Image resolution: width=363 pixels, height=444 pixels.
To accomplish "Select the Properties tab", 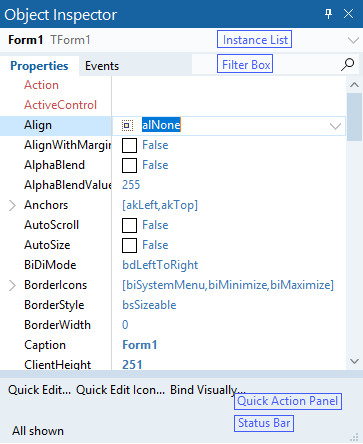I will click(x=39, y=66).
